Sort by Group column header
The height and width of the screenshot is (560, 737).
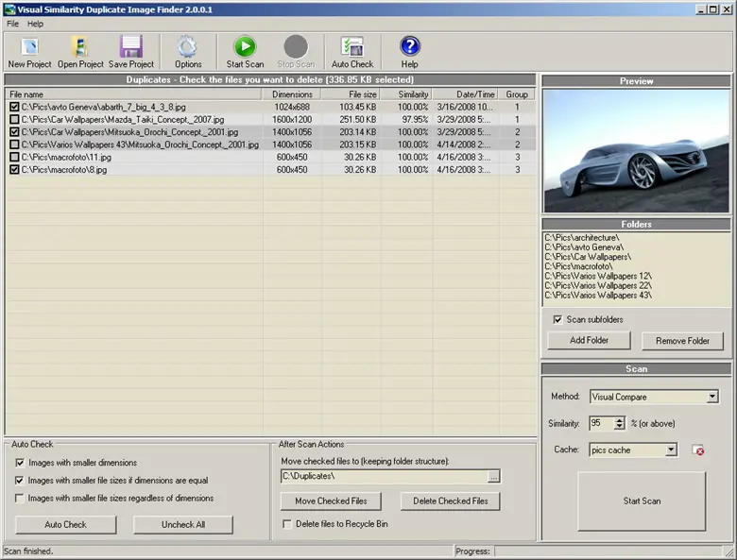pos(517,94)
